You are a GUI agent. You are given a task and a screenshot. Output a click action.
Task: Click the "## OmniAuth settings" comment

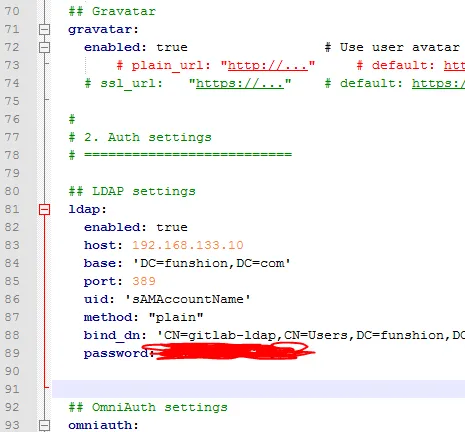(148, 407)
